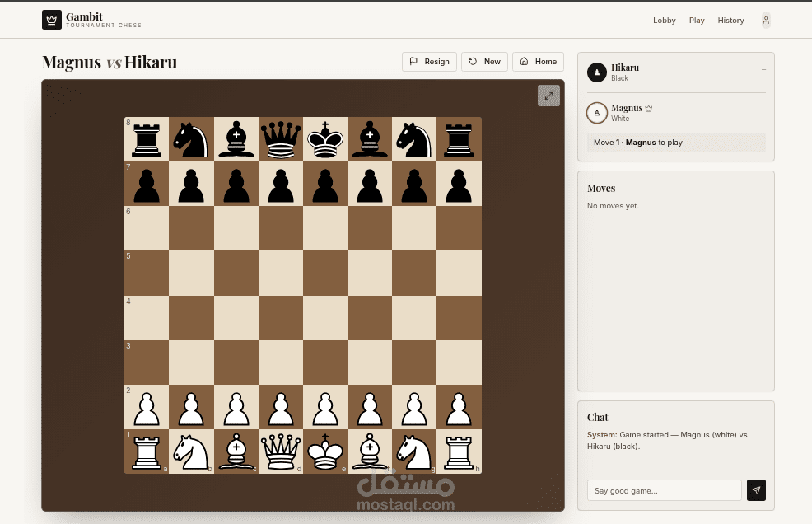The width and height of the screenshot is (812, 524).
Task: Start a New game
Action: 484,61
